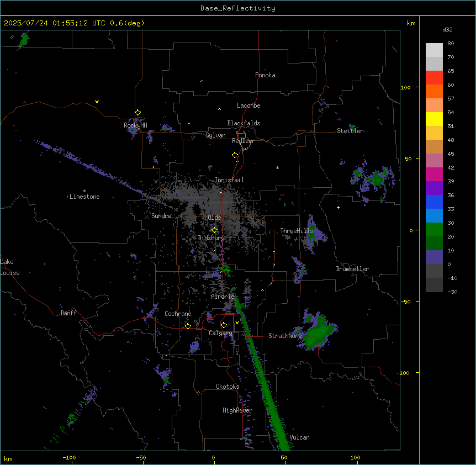Select the yellow diamond marker below Cochrane
The width and height of the screenshot is (476, 465).
coord(188,326)
